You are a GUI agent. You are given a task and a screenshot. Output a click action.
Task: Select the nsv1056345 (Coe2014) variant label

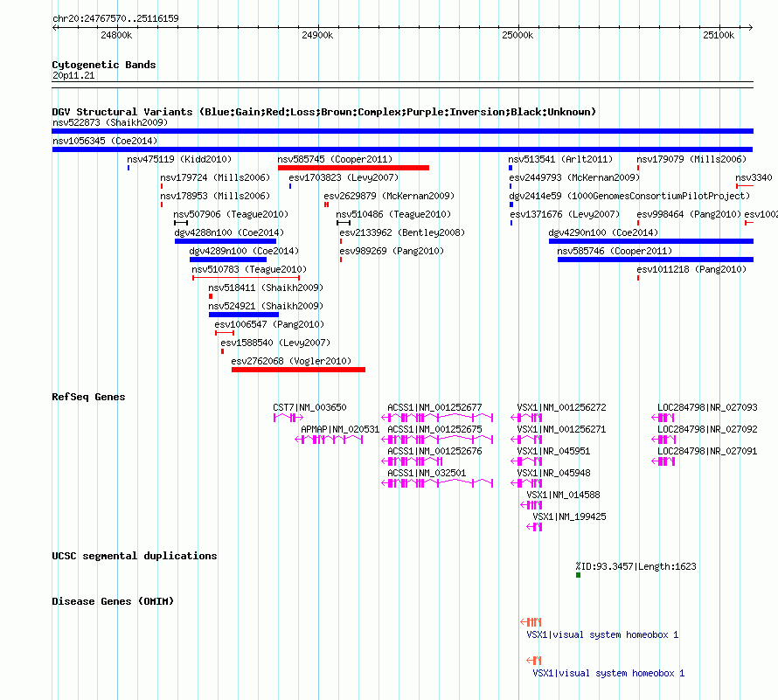coord(105,141)
